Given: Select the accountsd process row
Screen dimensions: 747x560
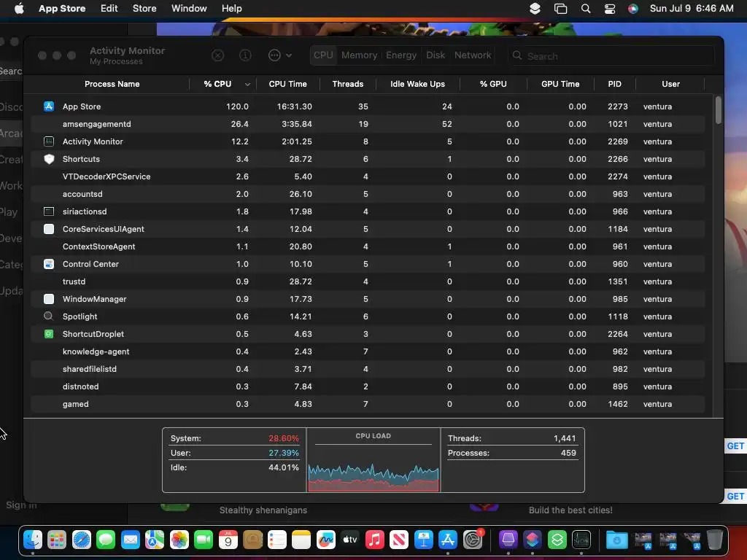Looking at the screenshot, I should [368, 194].
